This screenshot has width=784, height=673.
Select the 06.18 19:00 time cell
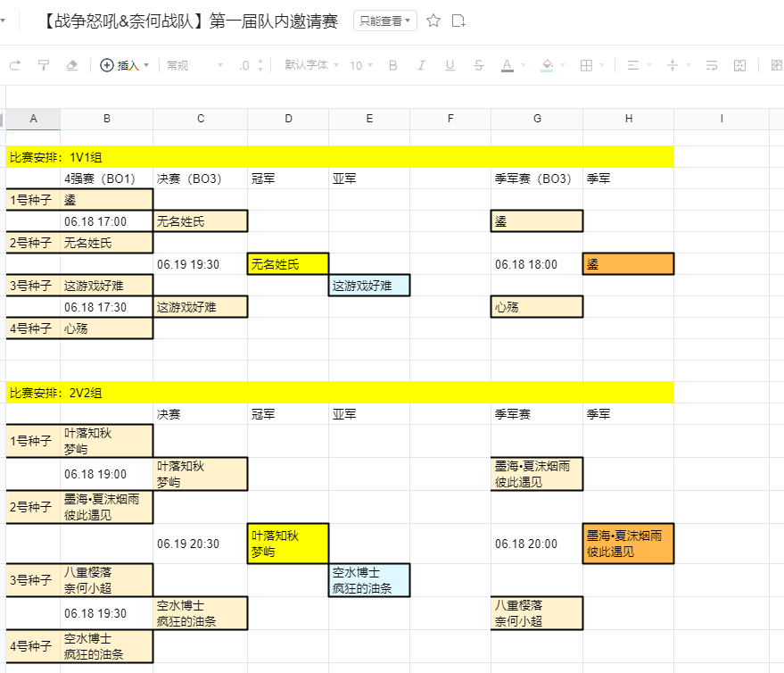(x=106, y=474)
